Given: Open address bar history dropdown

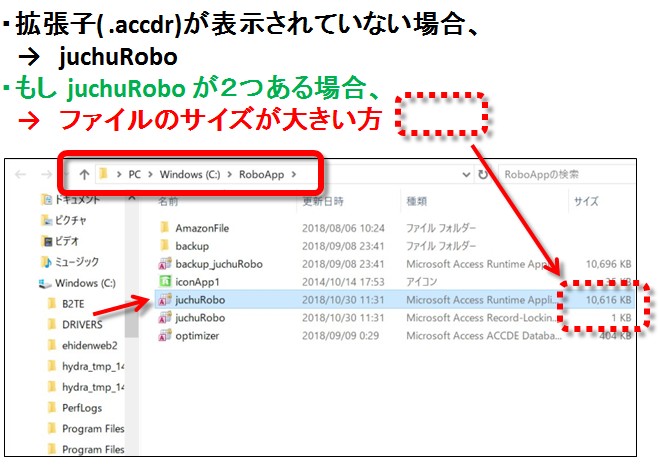Looking at the screenshot, I should coord(466,174).
